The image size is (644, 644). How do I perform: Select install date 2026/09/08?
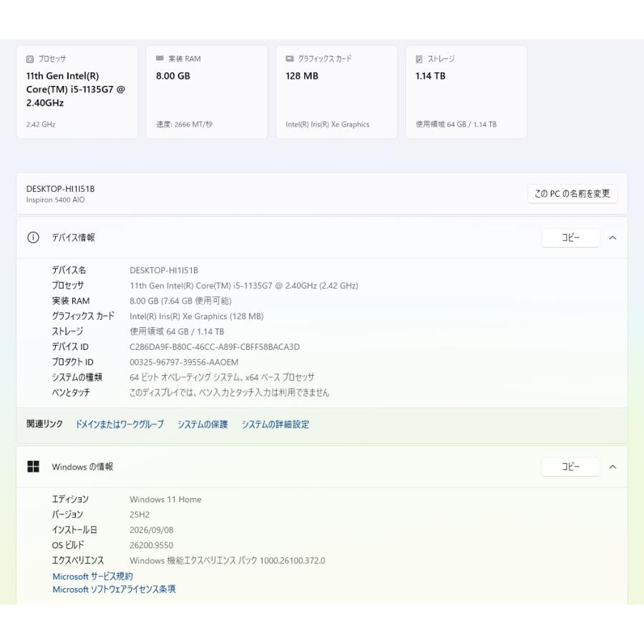pyautogui.click(x=152, y=530)
